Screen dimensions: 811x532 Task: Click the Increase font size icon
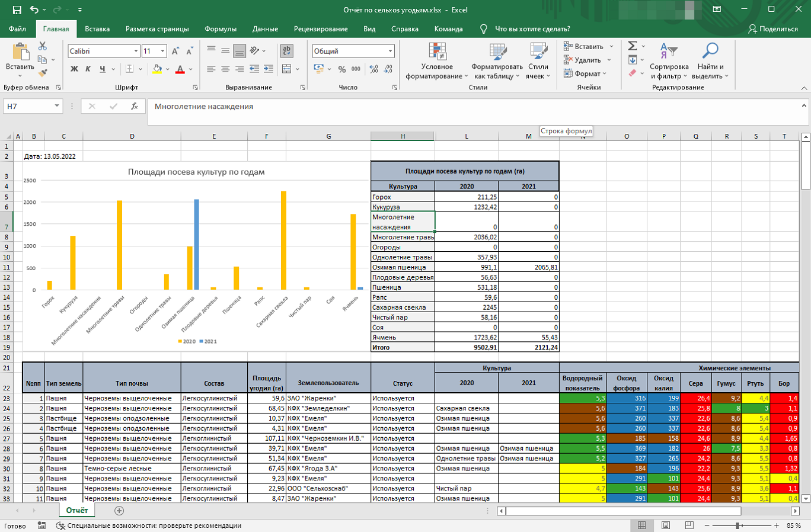point(175,52)
